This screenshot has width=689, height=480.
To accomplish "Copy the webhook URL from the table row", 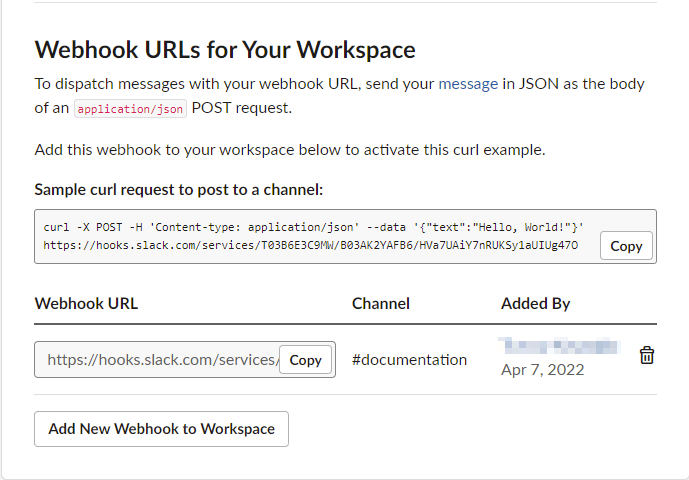I will tap(305, 360).
